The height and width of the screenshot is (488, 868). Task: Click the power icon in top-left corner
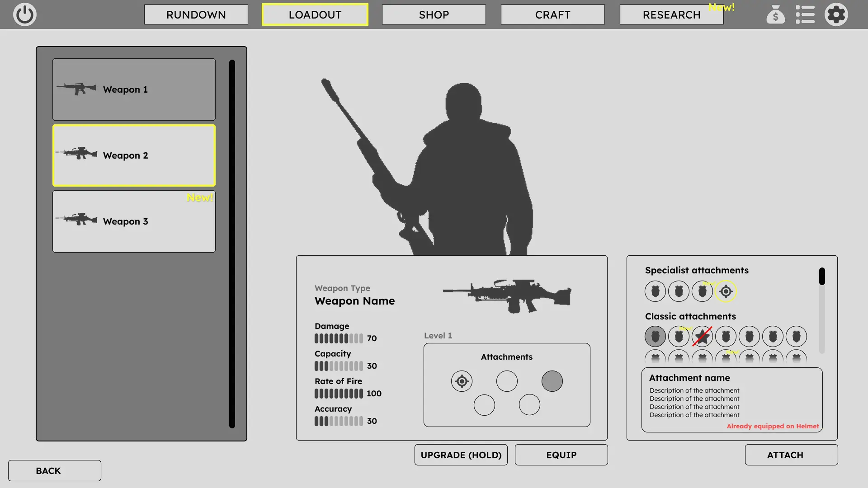point(24,14)
